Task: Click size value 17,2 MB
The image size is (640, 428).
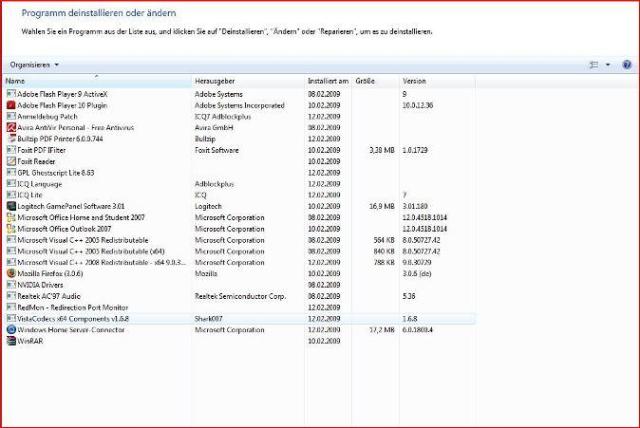Action: 382,330
